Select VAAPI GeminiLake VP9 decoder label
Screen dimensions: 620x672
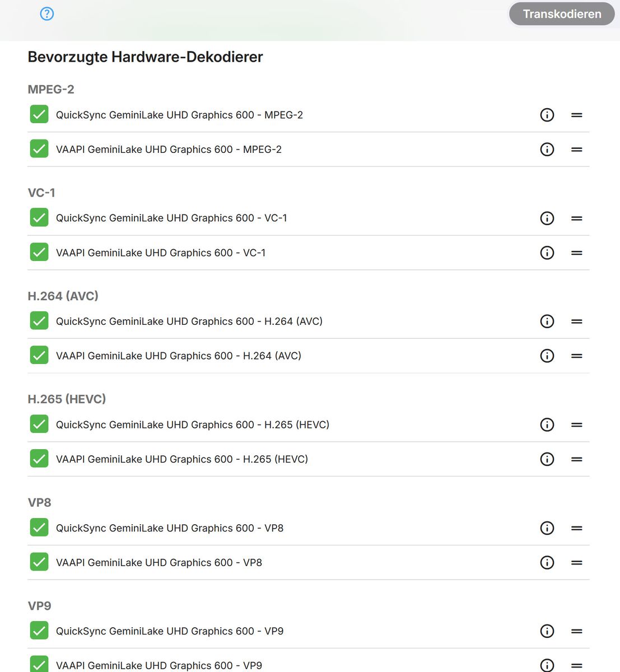tap(159, 665)
